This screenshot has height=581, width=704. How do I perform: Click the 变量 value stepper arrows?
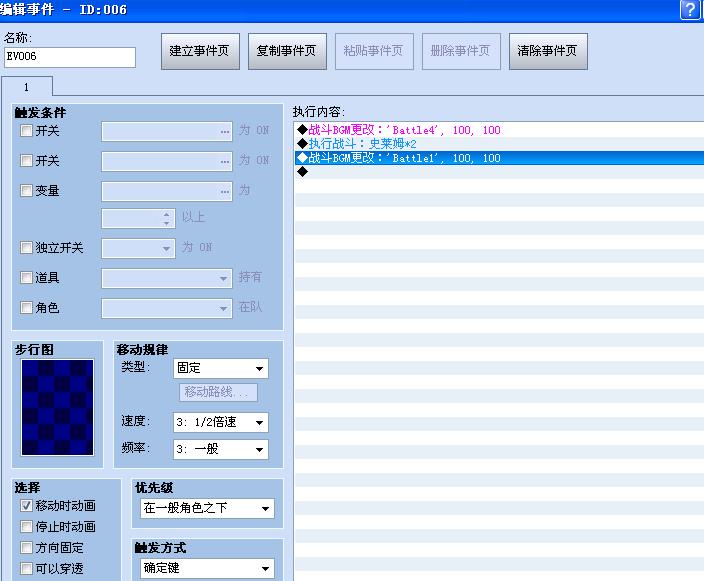point(167,219)
